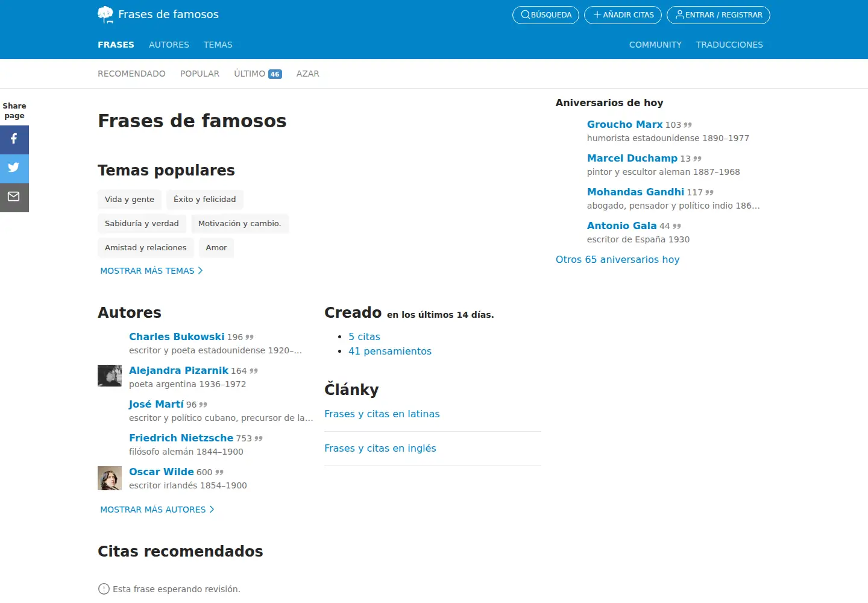The height and width of the screenshot is (603, 868).
Task: Select the Frases navigation tab
Action: pos(116,45)
